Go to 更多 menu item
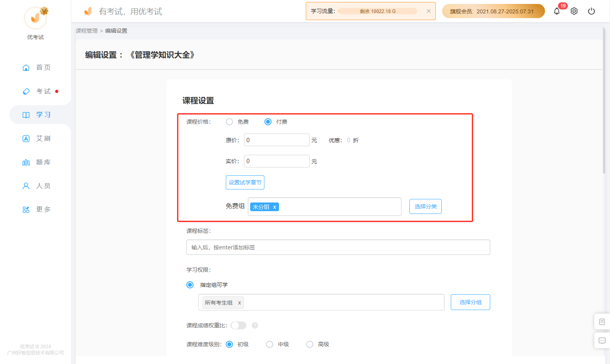The image size is (610, 364). click(43, 210)
